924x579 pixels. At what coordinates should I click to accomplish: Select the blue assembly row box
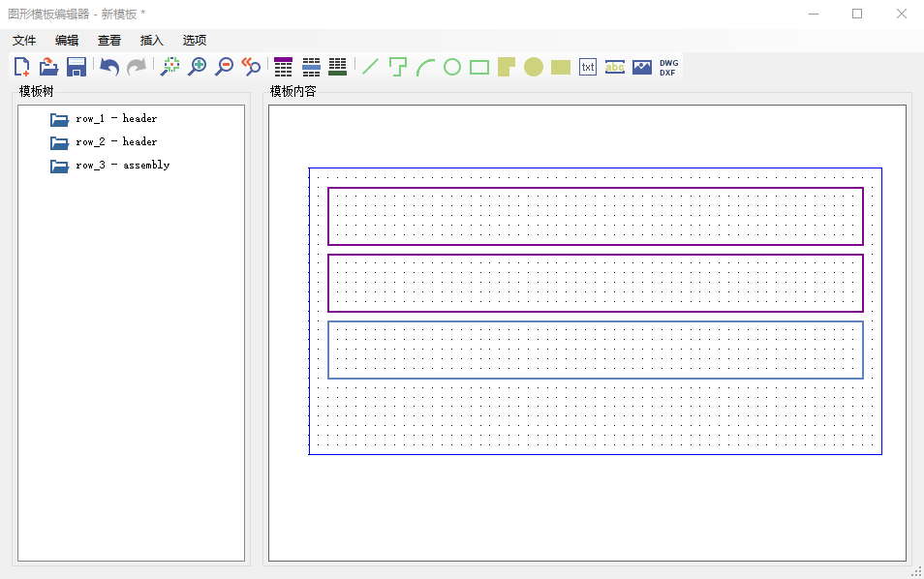[596, 350]
